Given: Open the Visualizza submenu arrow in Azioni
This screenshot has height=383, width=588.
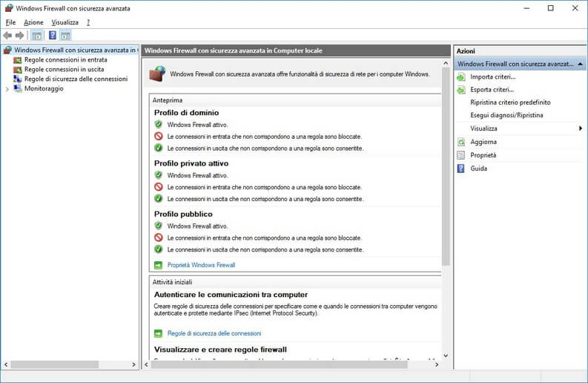Looking at the screenshot, I should tap(580, 128).
